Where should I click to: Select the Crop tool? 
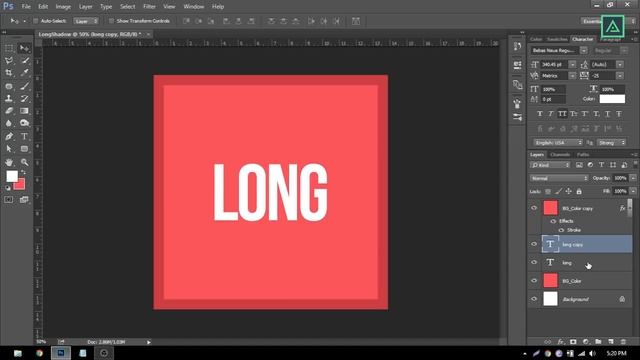(9, 73)
